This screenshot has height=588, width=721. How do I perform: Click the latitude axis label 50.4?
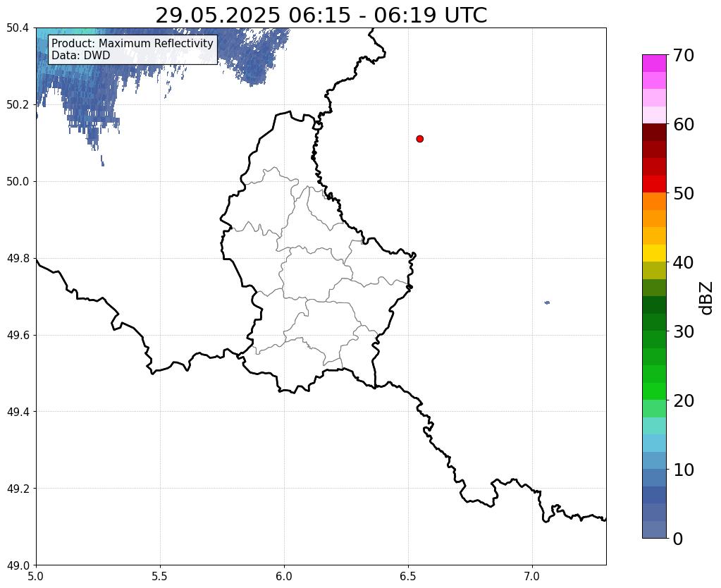[x=18, y=28]
